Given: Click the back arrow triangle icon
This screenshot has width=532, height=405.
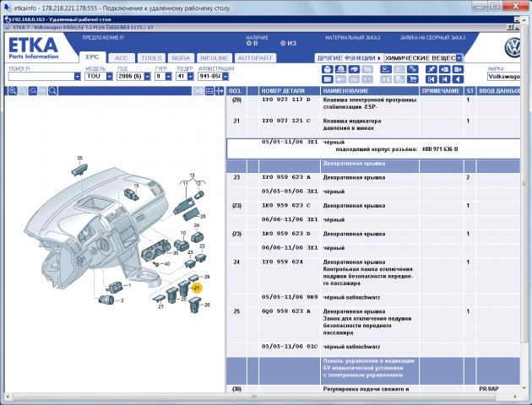Looking at the screenshot, I should [458, 79].
